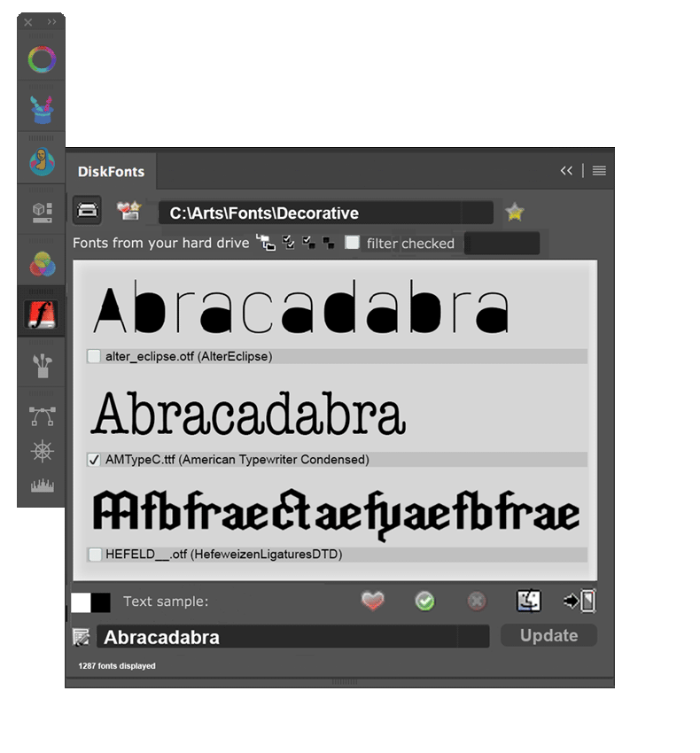700x753 pixels.
Task: Uncheck the AMTypeC.ttf font checkbox
Action: pyautogui.click(x=94, y=460)
